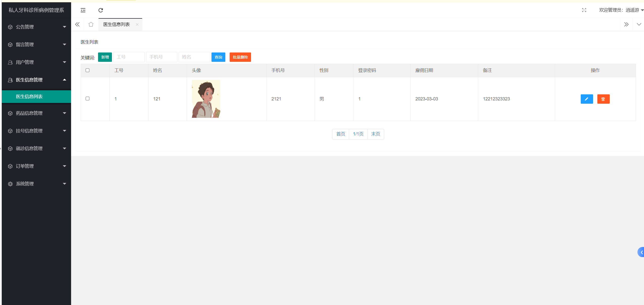Image resolution: width=644 pixels, height=305 pixels.
Task: Open the tab options chevron dropdown
Action: pyautogui.click(x=639, y=24)
